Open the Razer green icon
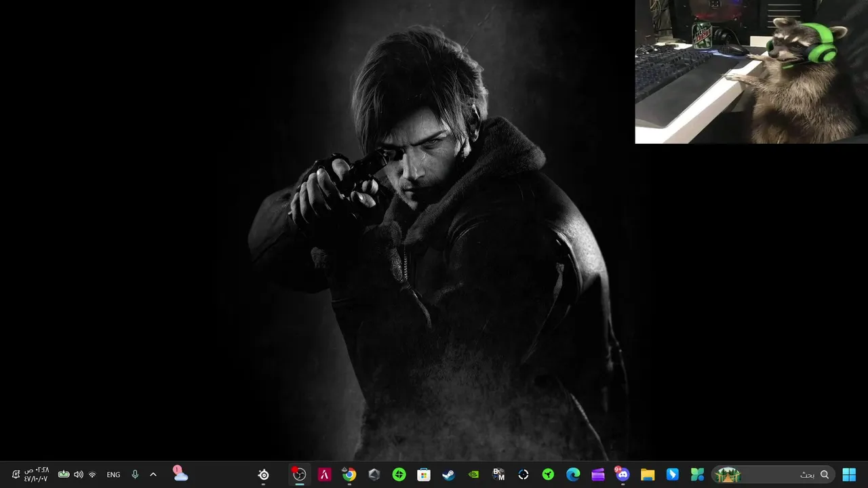868x488 pixels. (548, 474)
